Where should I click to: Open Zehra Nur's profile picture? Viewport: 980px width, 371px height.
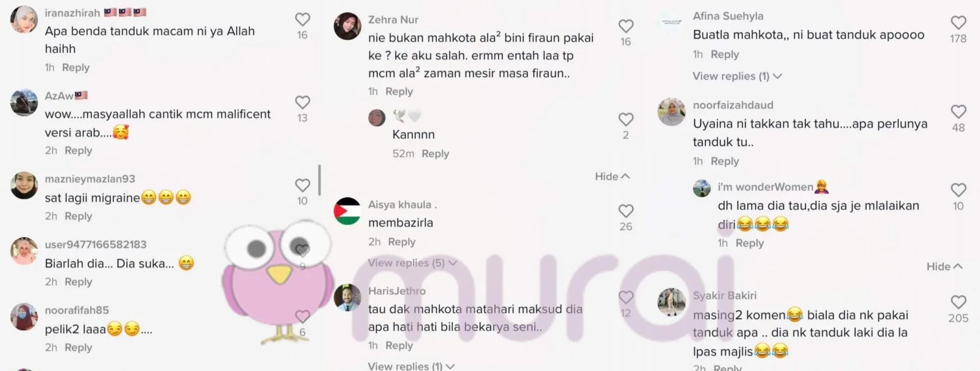[347, 26]
